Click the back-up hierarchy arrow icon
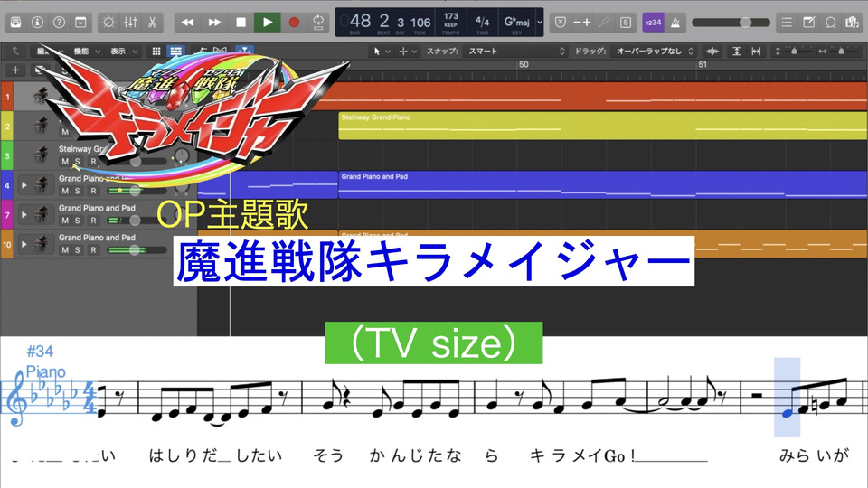 coord(15,51)
